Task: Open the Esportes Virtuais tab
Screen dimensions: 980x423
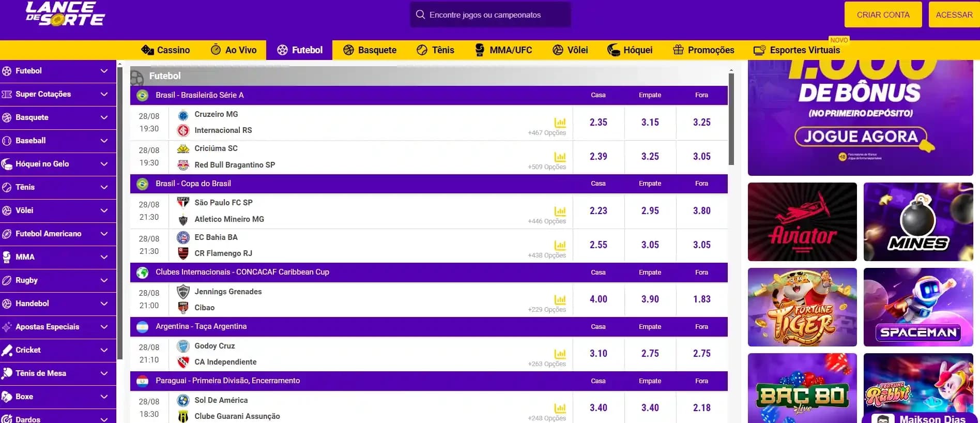Action: point(797,50)
